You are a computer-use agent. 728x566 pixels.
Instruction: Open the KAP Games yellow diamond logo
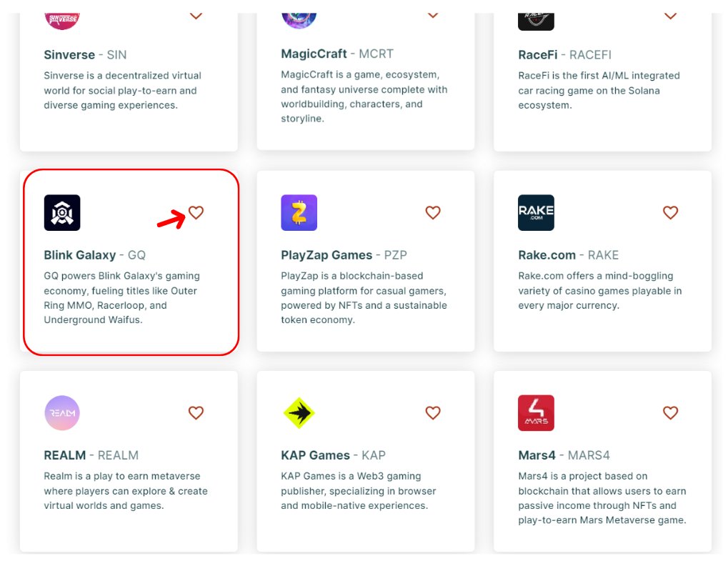tap(299, 413)
